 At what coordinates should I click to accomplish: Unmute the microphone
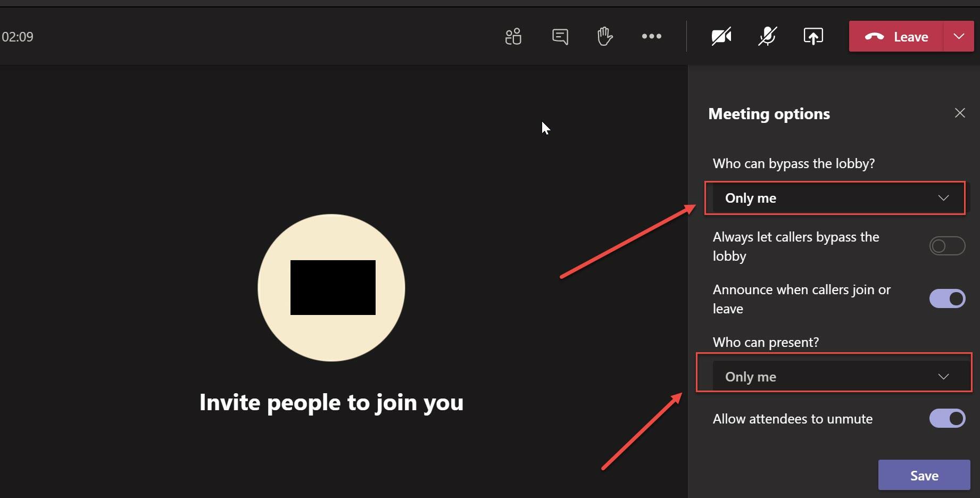767,37
